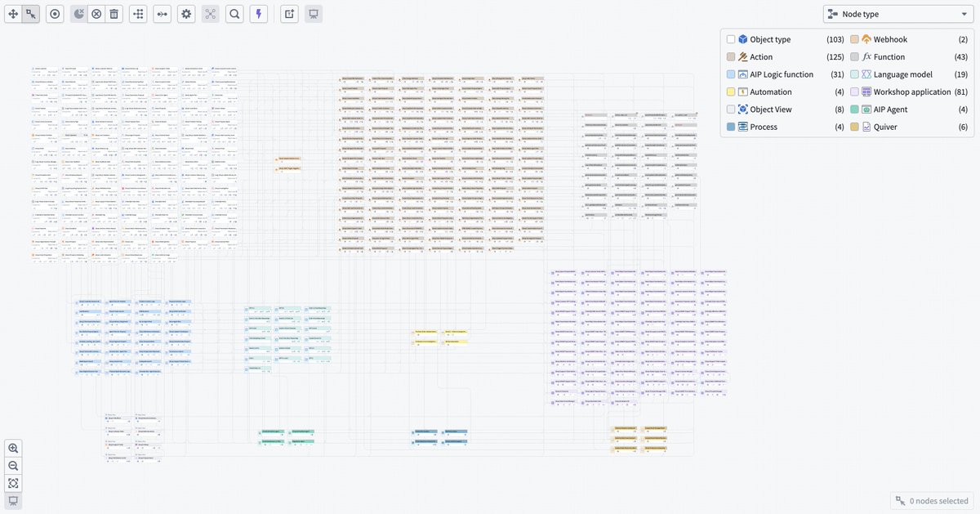Screen dimensions: 980x514
Task: Click the '0 nodes selected' status indicator
Action: click(x=931, y=500)
